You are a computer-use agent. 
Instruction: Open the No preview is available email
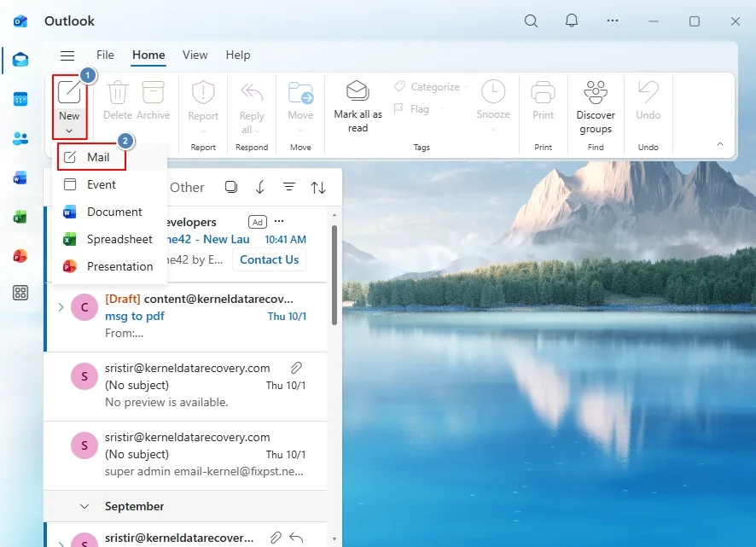(x=186, y=387)
